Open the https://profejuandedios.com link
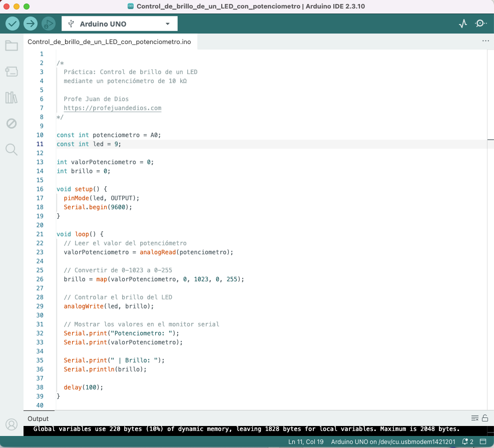Screen dimensions: 494x448 click(113, 108)
